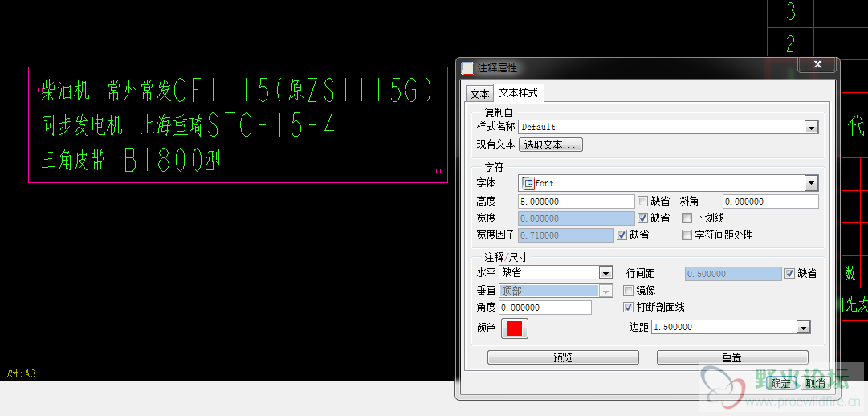Viewport: 868px width, 416px height.
Task: Click the 斜角 input field
Action: pos(771,202)
